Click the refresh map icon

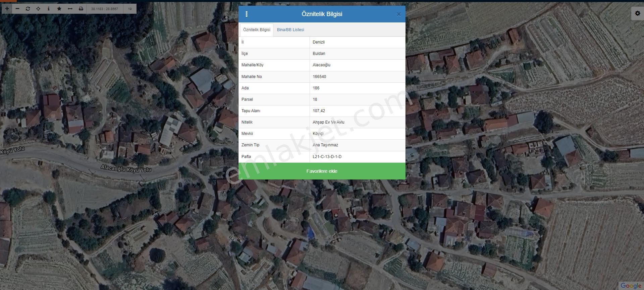(28, 9)
